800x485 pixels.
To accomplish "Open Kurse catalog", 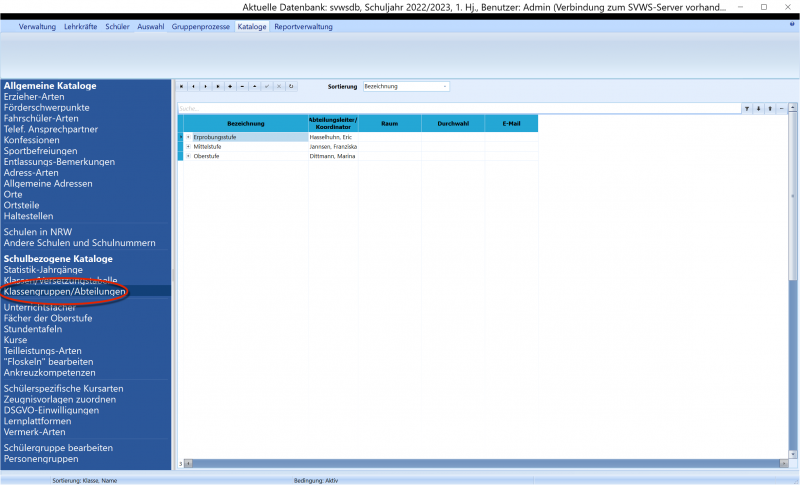I will pos(15,340).
